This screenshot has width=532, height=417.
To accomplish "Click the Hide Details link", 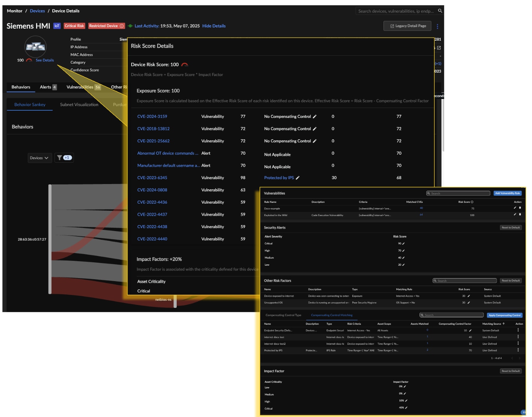I will [214, 26].
